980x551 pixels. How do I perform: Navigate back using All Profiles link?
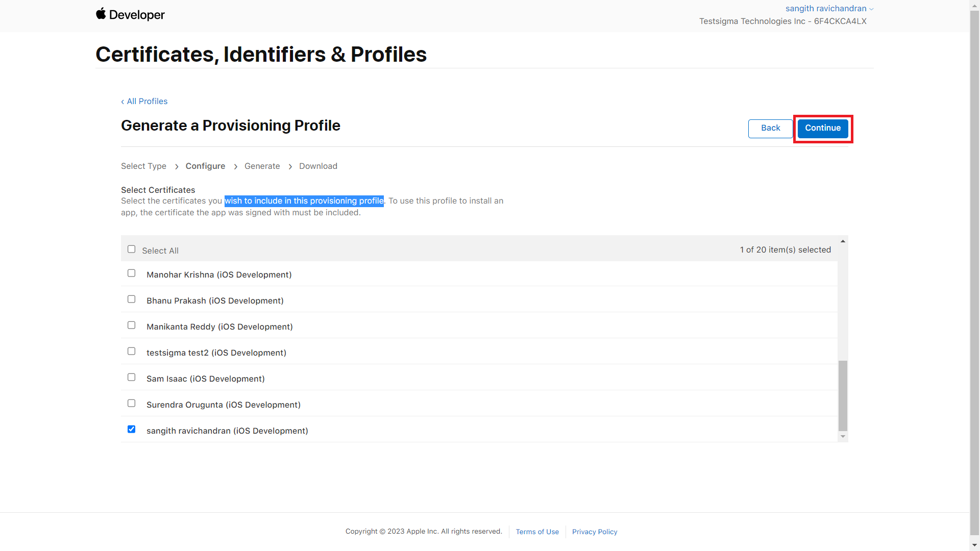(x=144, y=101)
